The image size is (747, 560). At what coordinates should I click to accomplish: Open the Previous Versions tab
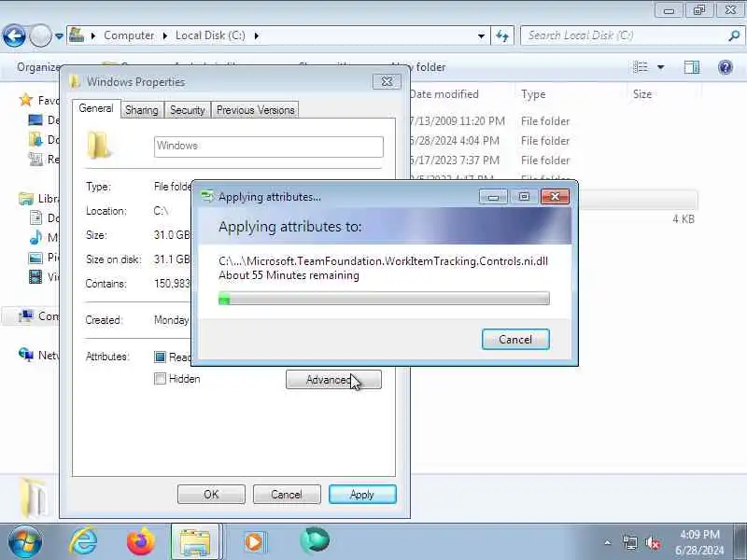[255, 110]
